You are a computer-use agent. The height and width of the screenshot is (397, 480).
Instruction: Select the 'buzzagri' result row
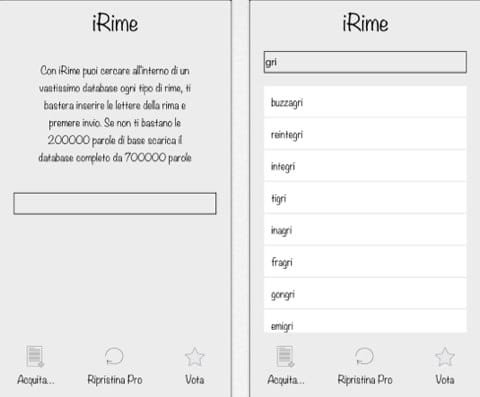365,102
